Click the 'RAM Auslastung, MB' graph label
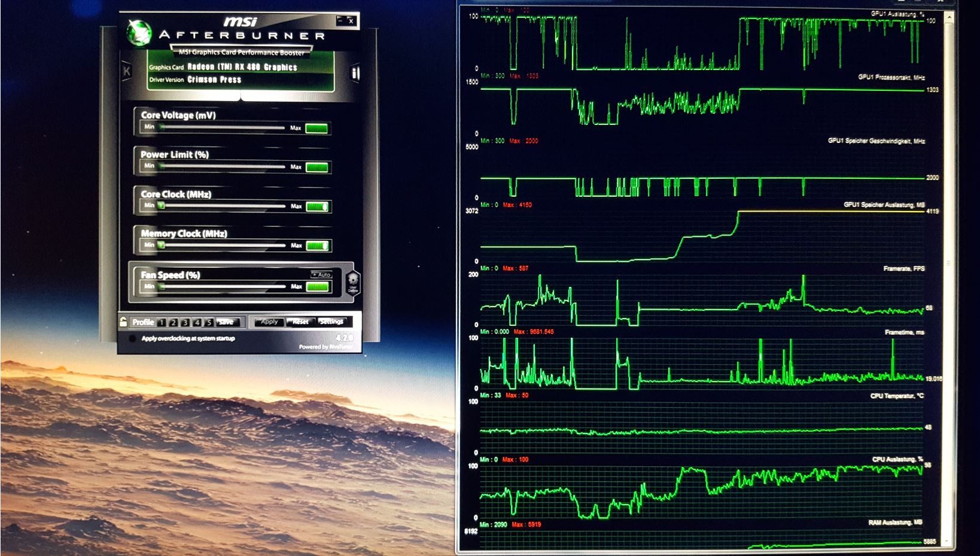The image size is (980, 556). [x=896, y=523]
